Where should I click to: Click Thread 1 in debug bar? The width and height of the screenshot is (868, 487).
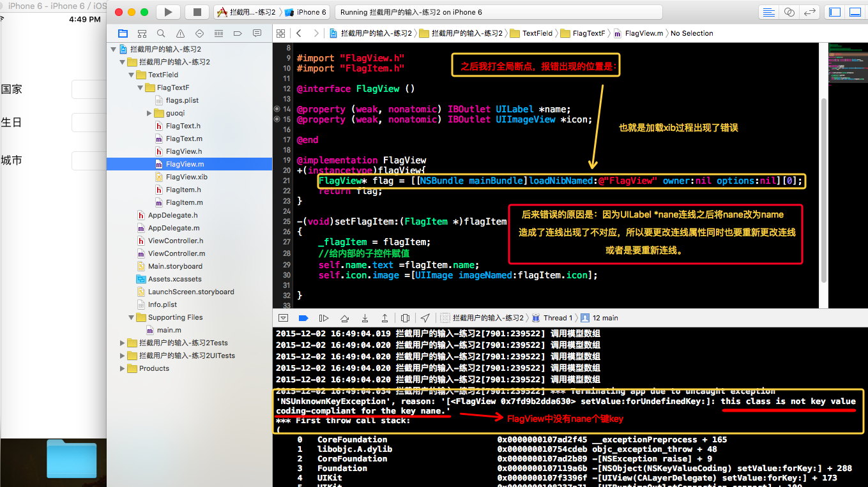click(x=552, y=318)
